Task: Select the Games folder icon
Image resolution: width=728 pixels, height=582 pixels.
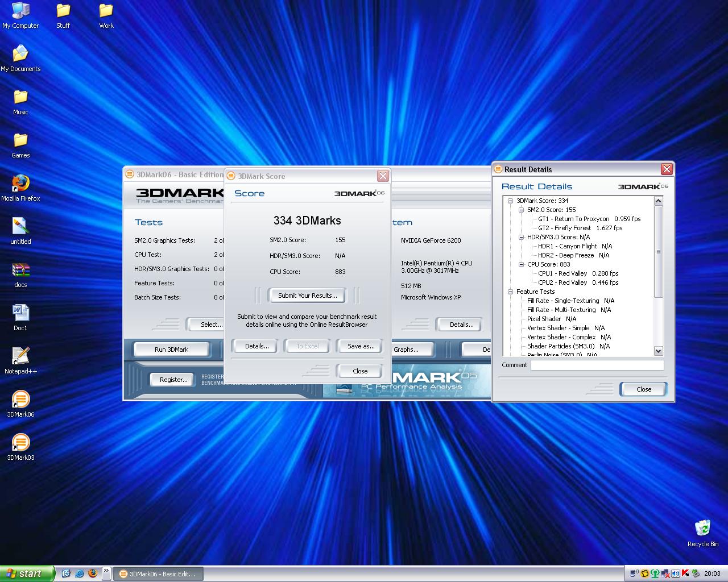Action: point(20,145)
